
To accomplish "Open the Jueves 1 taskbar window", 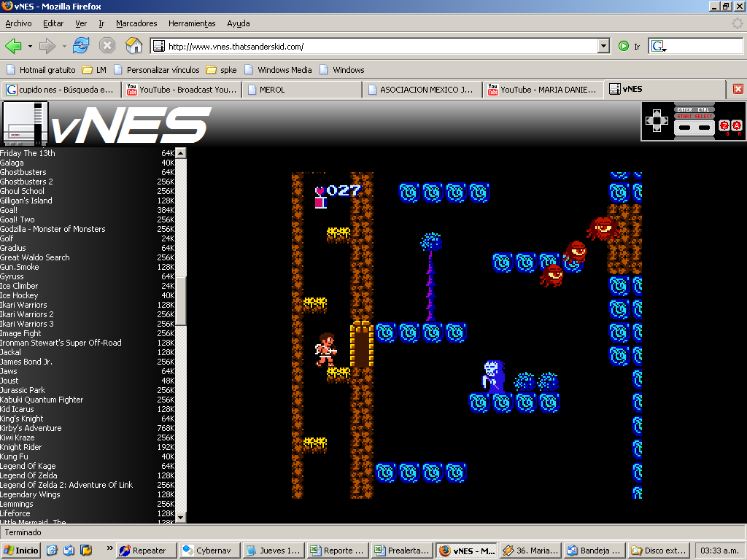I will tap(274, 551).
